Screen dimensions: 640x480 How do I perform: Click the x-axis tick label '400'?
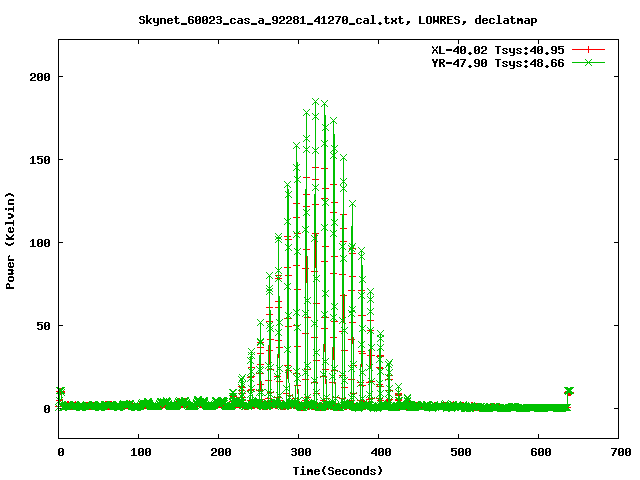pos(381,452)
